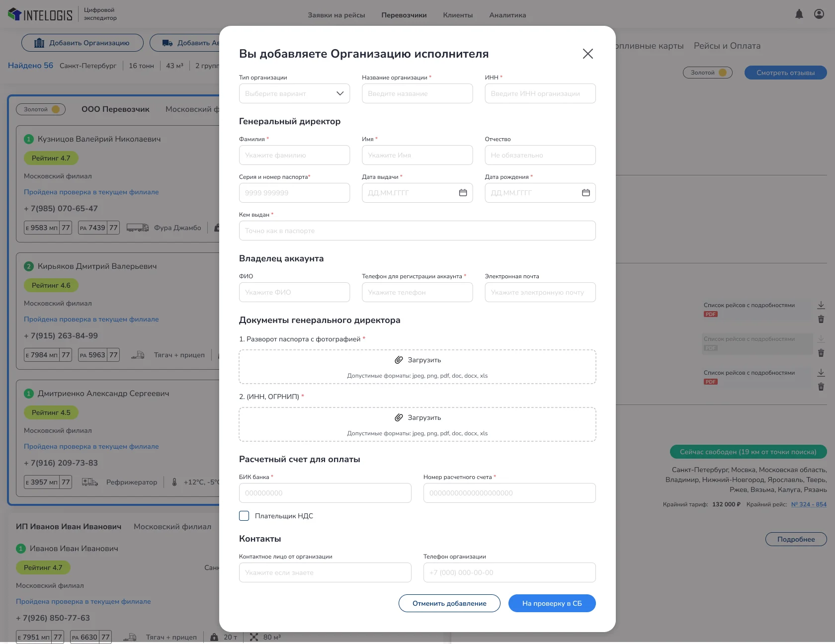
Task: Switch to 'Рейсы и Оплата' tab
Action: [727, 46]
